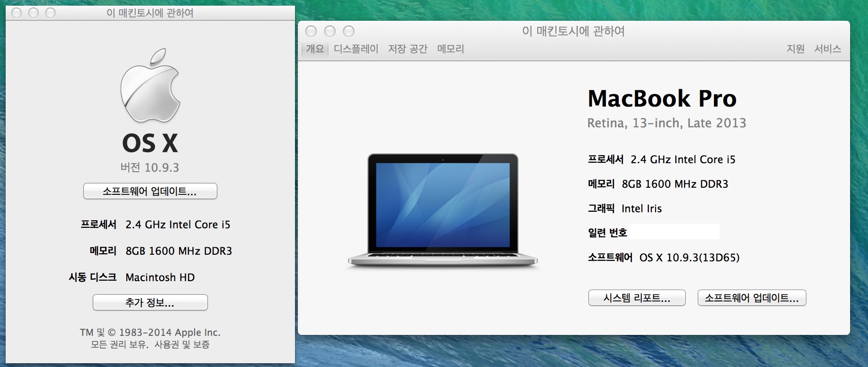Select the 개요 tab

315,49
